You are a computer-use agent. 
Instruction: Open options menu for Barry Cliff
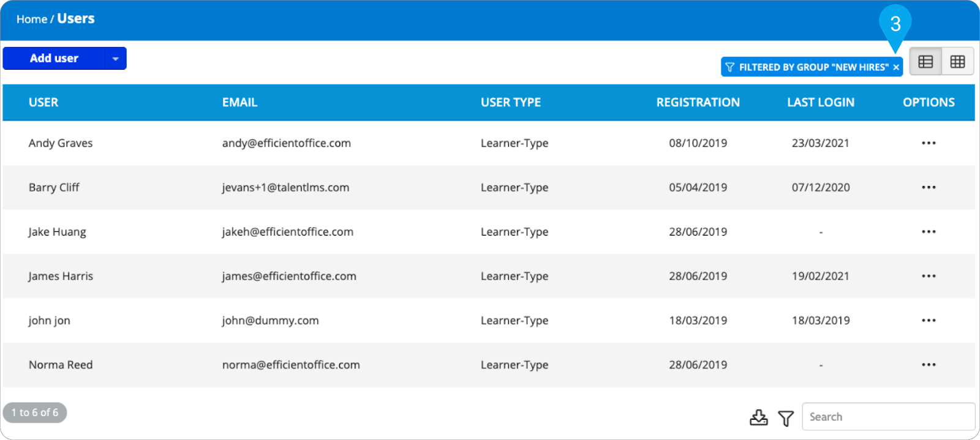pyautogui.click(x=929, y=187)
